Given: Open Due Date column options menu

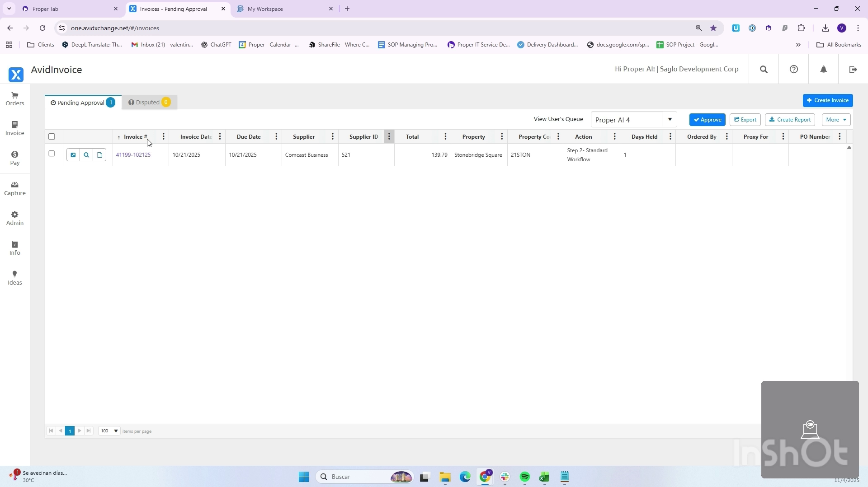Looking at the screenshot, I should click(276, 137).
